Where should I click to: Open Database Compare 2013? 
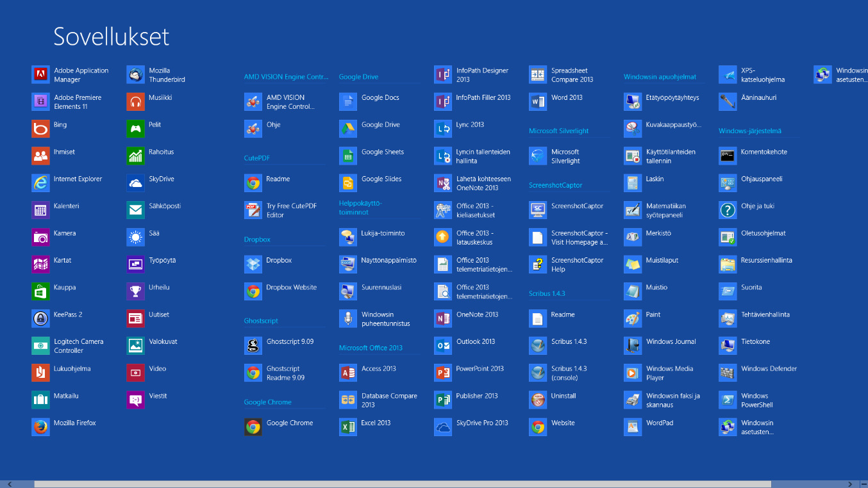click(379, 400)
